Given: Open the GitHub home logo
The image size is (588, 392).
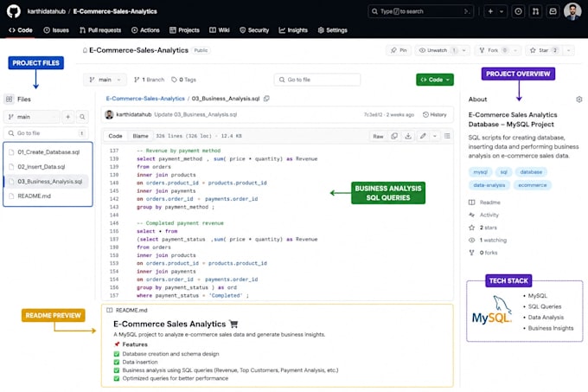Looking at the screenshot, I should (x=14, y=11).
